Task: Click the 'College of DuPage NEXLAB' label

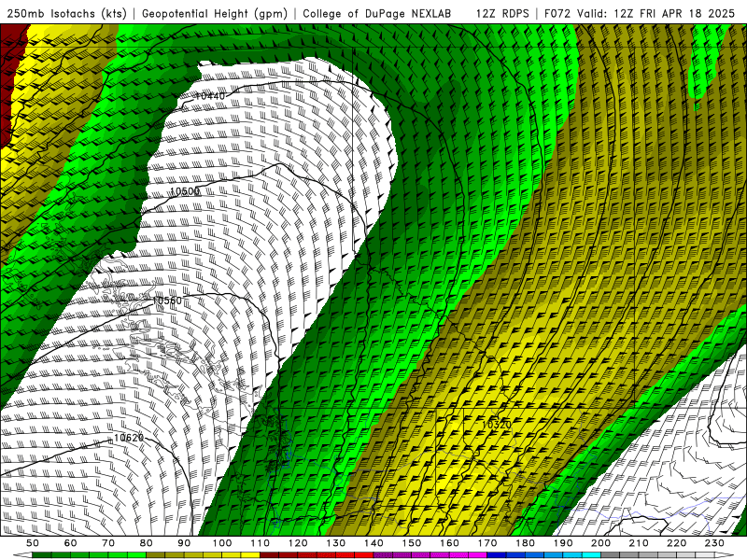Action: [x=377, y=14]
